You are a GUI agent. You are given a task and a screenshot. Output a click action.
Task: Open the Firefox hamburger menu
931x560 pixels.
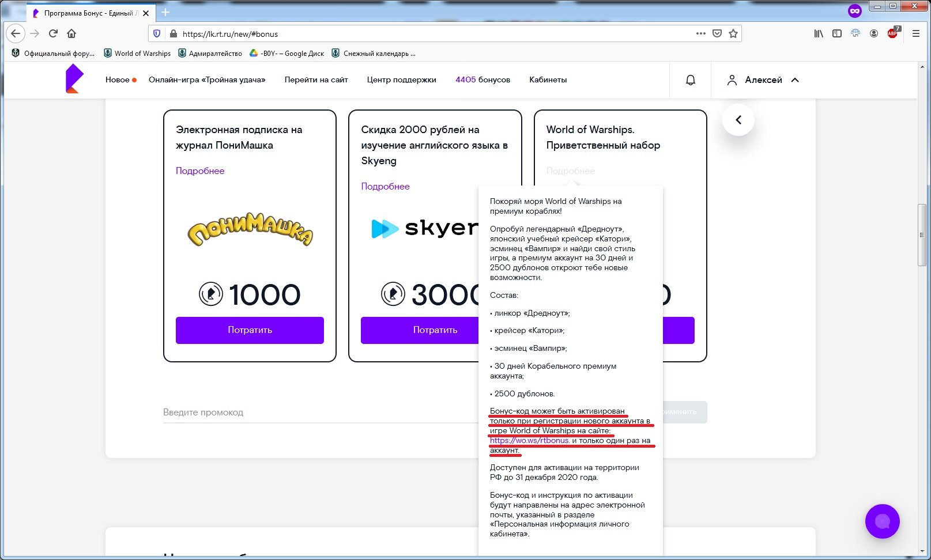click(915, 33)
